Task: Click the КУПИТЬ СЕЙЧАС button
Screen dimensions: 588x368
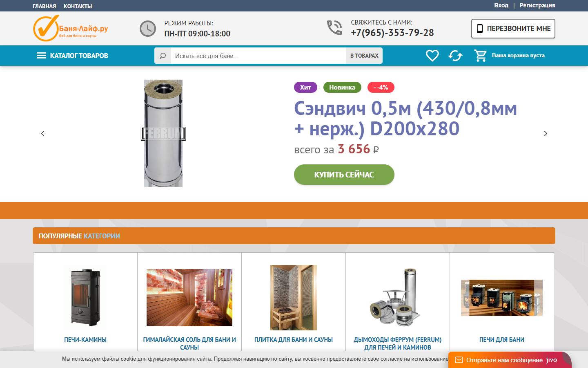Action: click(x=344, y=175)
